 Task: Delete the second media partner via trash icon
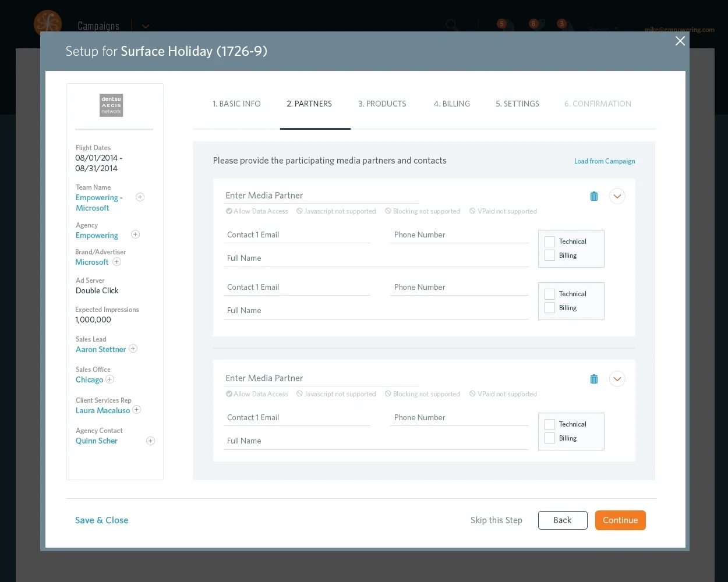click(594, 379)
